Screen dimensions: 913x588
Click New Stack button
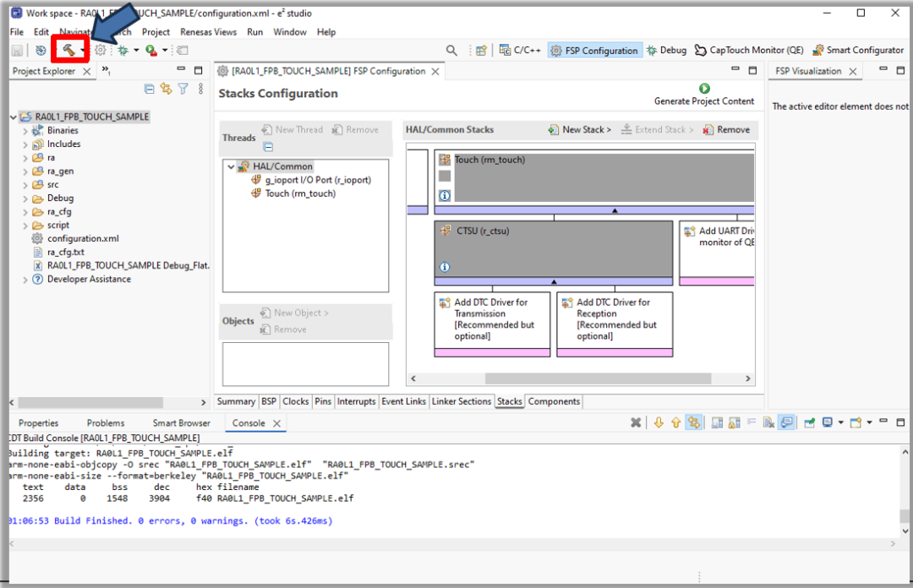tap(580, 130)
